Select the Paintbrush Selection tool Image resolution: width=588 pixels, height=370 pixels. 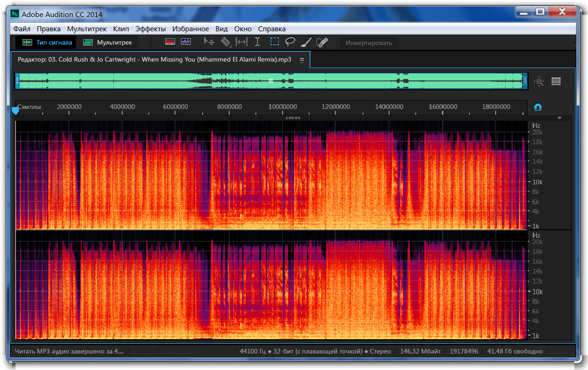click(x=306, y=42)
